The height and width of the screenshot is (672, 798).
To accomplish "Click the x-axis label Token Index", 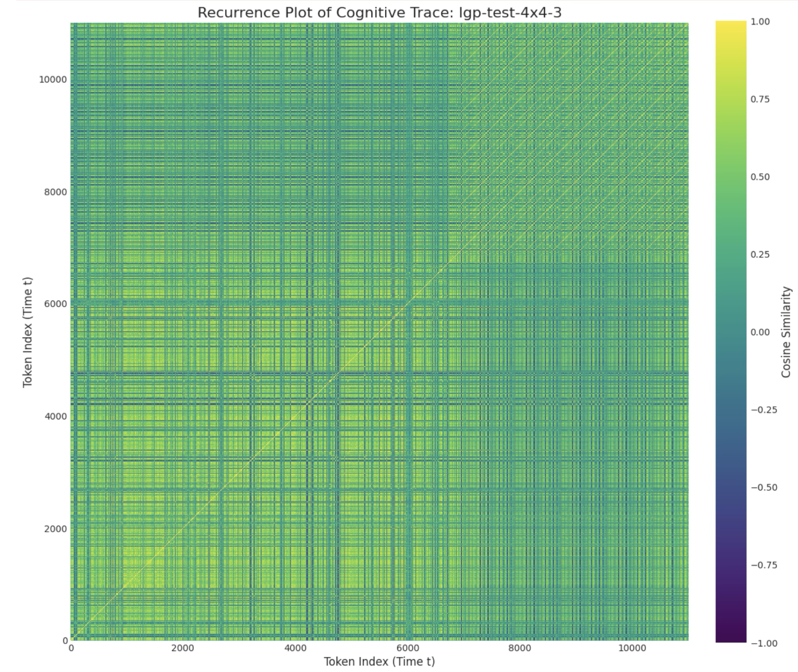I will point(379,661).
